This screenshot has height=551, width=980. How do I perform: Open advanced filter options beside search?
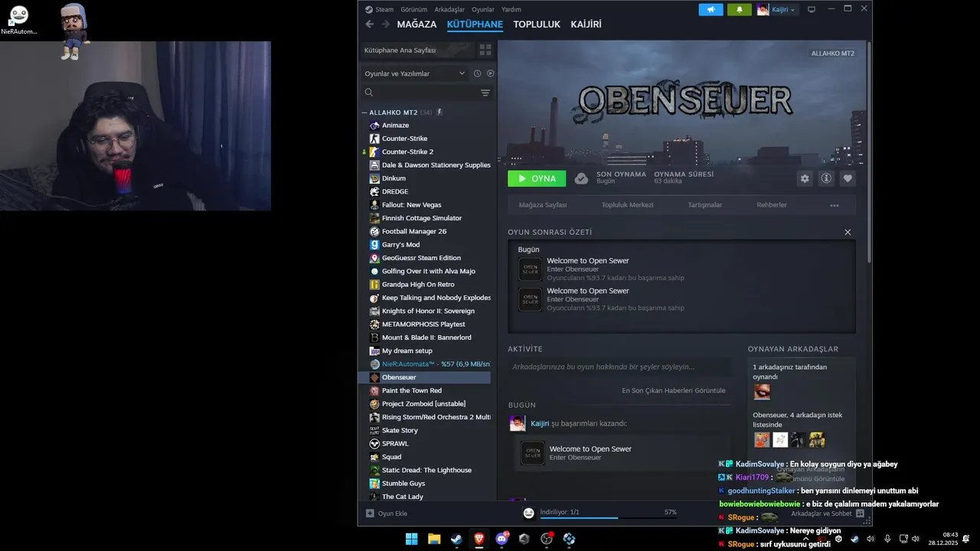click(x=485, y=93)
